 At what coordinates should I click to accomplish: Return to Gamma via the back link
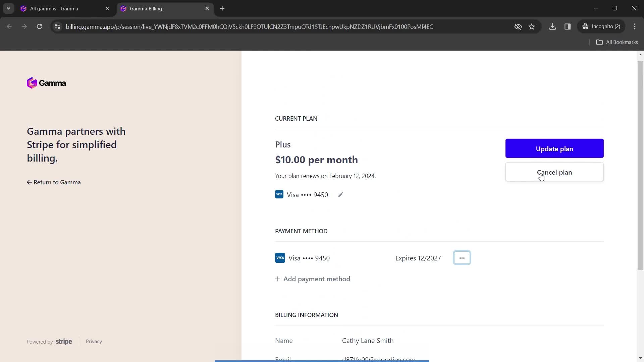[54, 182]
